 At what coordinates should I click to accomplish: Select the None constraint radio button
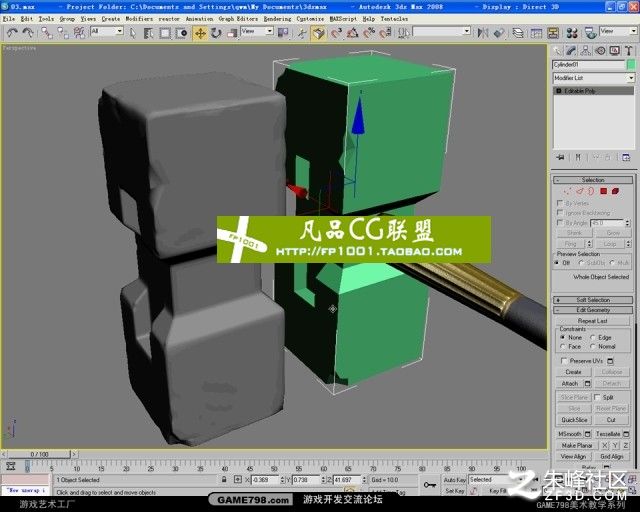point(563,337)
